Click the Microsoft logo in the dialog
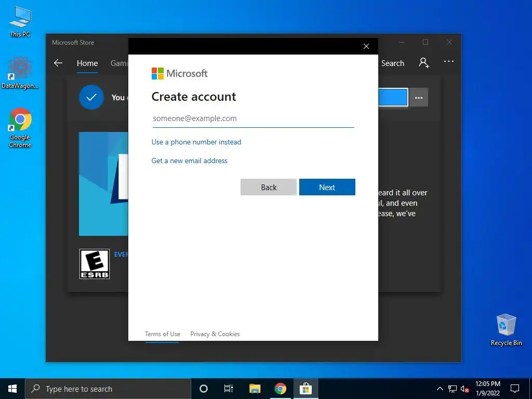 click(179, 73)
